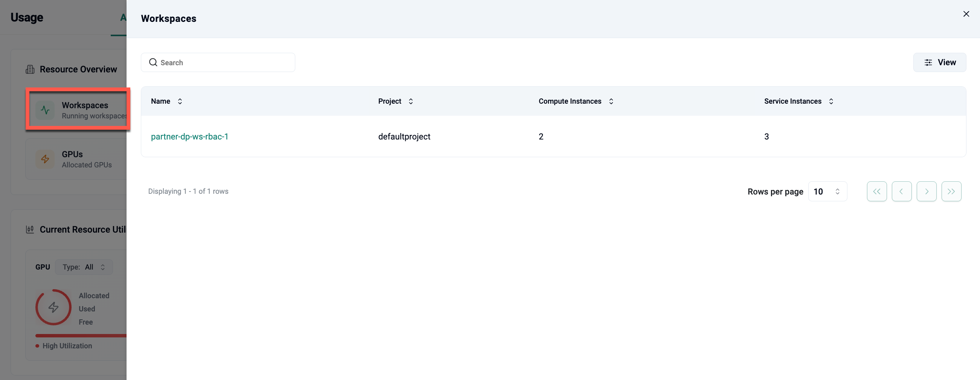Viewport: 980px width, 380px height.
Task: Select the GPUs resource card
Action: pos(76,159)
